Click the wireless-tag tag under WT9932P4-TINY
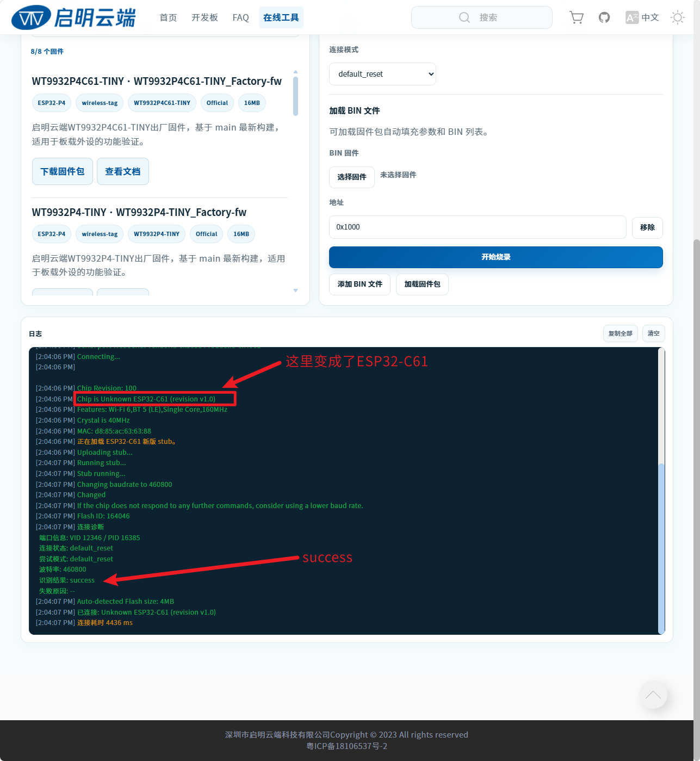Screen dimensions: 700x761 tap(100, 234)
